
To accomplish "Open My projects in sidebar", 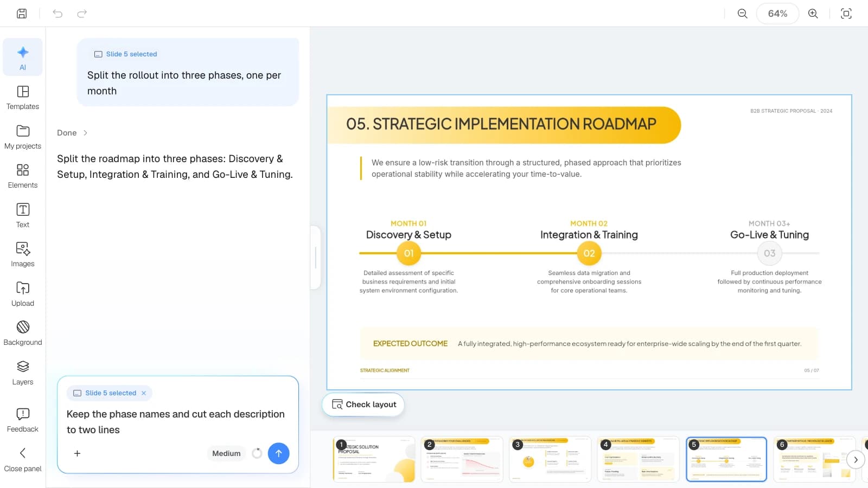I will (23, 137).
